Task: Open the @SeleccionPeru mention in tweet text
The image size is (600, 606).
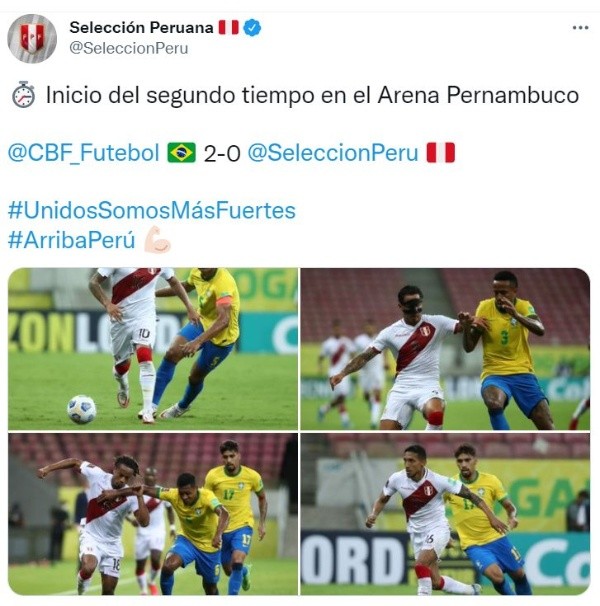Action: tap(333, 152)
